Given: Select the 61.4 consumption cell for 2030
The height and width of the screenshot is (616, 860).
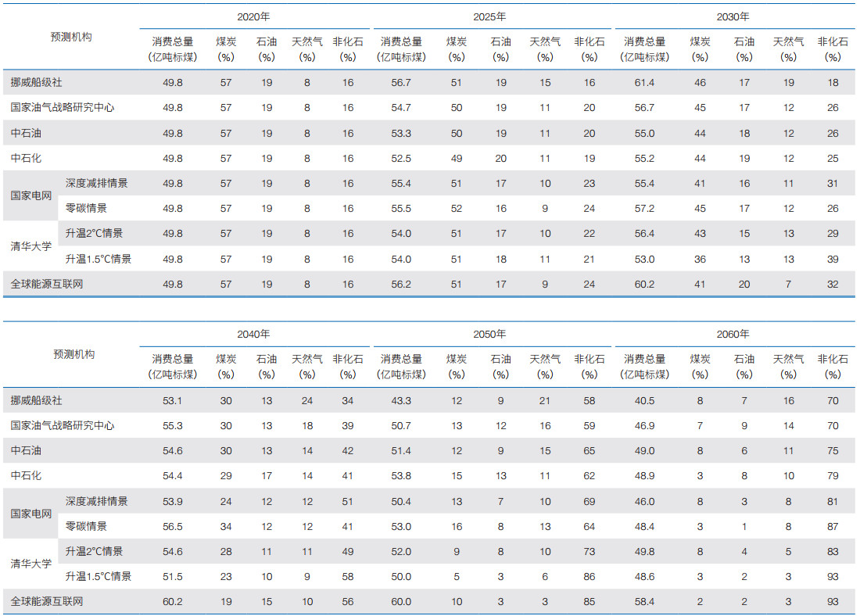Looking at the screenshot, I should pyautogui.click(x=644, y=82).
